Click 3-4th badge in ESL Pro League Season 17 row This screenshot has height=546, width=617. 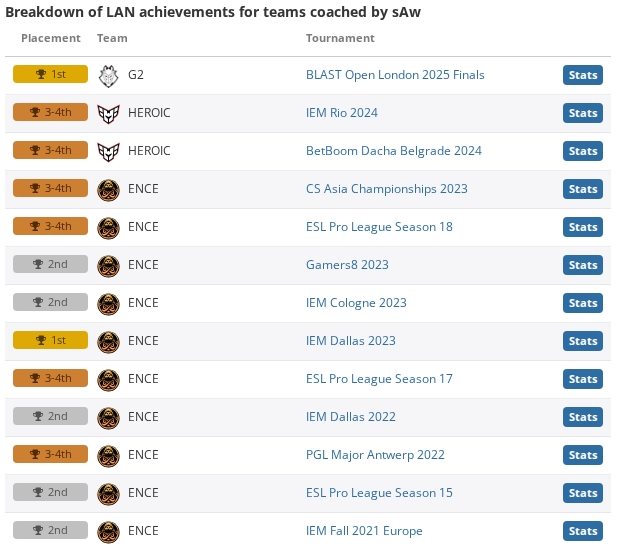[50, 378]
